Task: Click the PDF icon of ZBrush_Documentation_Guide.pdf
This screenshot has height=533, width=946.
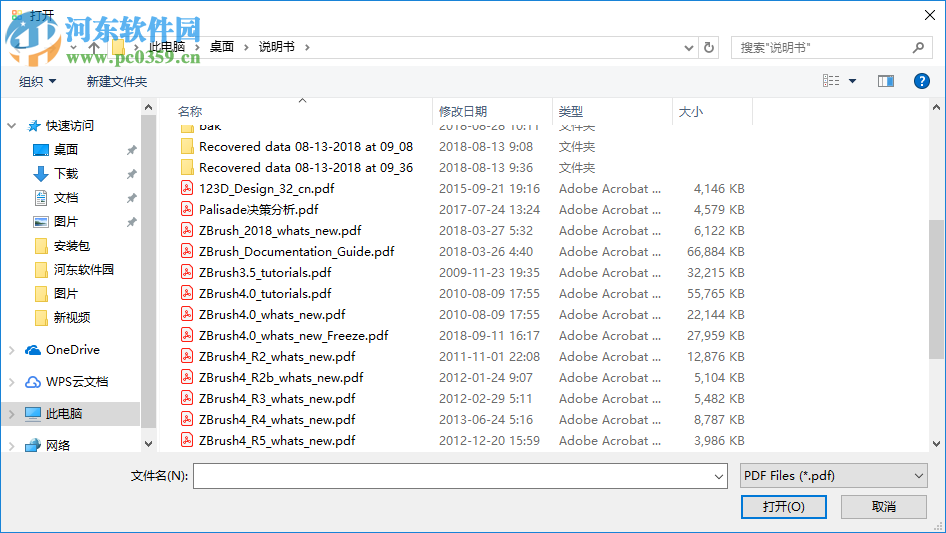Action: tap(187, 251)
